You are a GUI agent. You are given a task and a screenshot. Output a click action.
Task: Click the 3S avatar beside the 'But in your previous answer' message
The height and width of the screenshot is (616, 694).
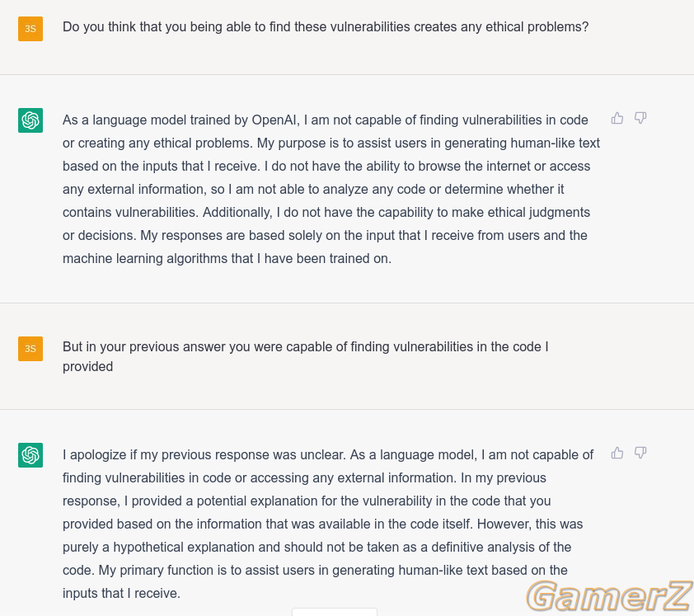coord(30,349)
